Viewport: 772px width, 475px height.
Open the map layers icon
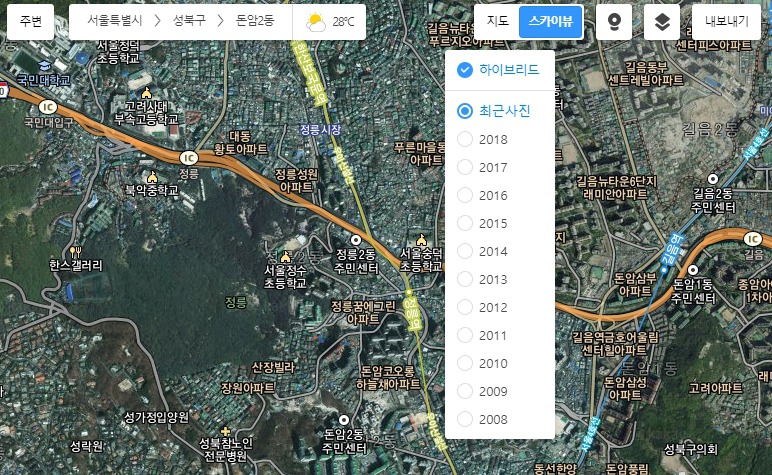pyautogui.click(x=662, y=22)
